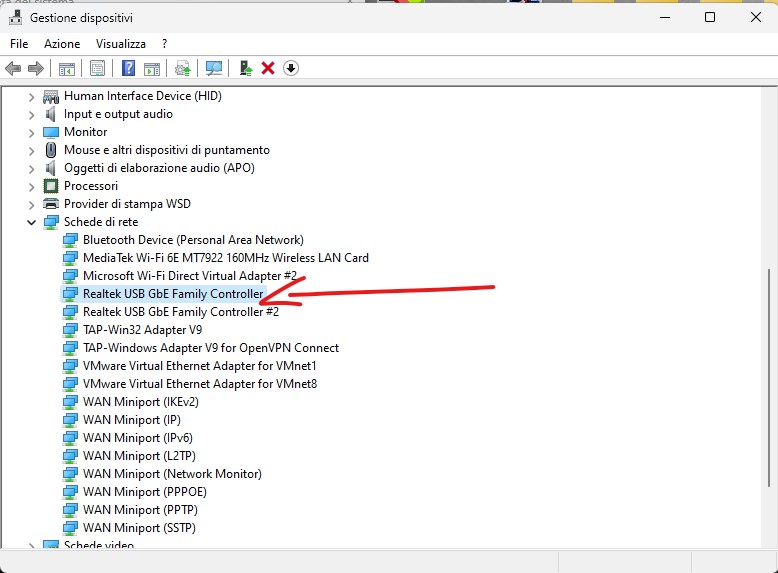Viewport: 778px width, 573px height.
Task: Expand Mouse e altri dispositivi di puntamento
Action: (31, 151)
